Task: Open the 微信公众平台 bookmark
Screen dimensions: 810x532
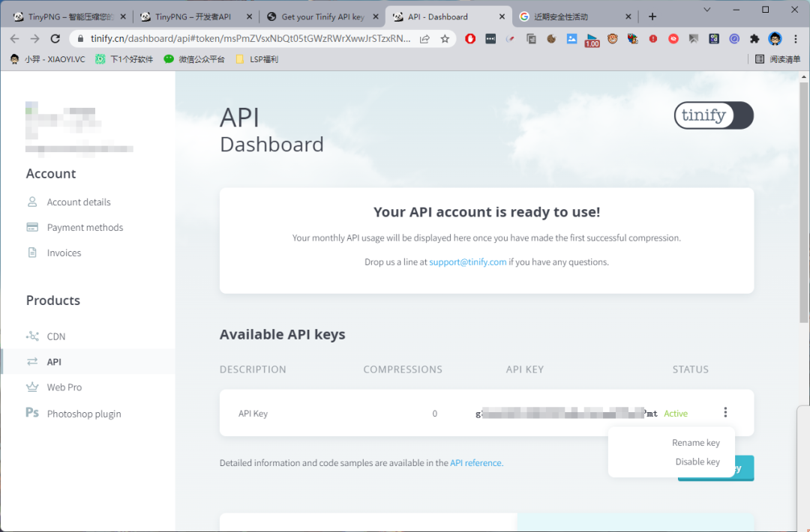Action: [194, 59]
